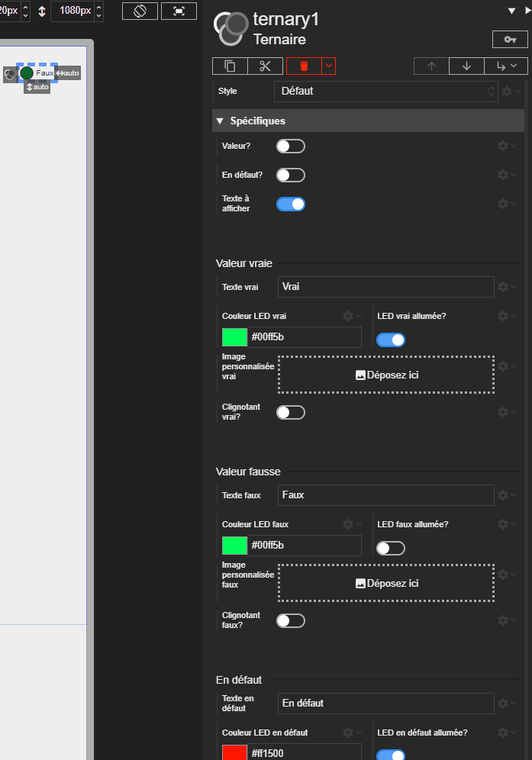Toggle LED en défaut allumée switch
The width and height of the screenshot is (532, 760).
point(390,755)
